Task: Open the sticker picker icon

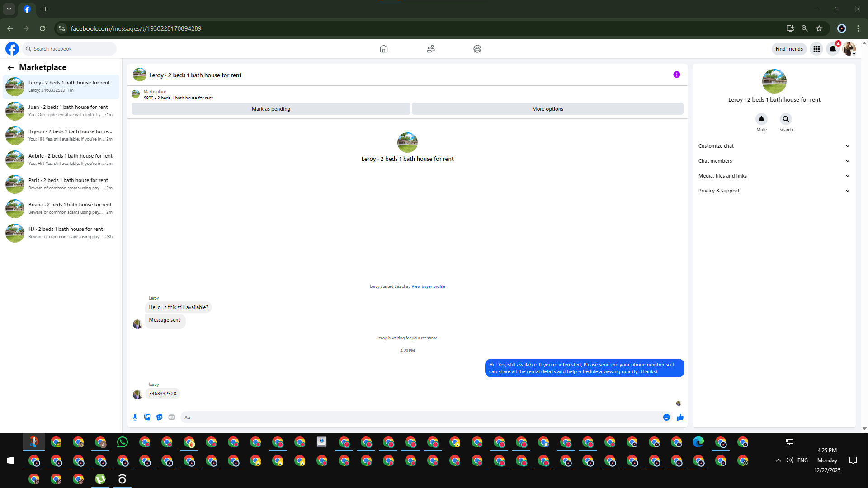Action: click(159, 418)
